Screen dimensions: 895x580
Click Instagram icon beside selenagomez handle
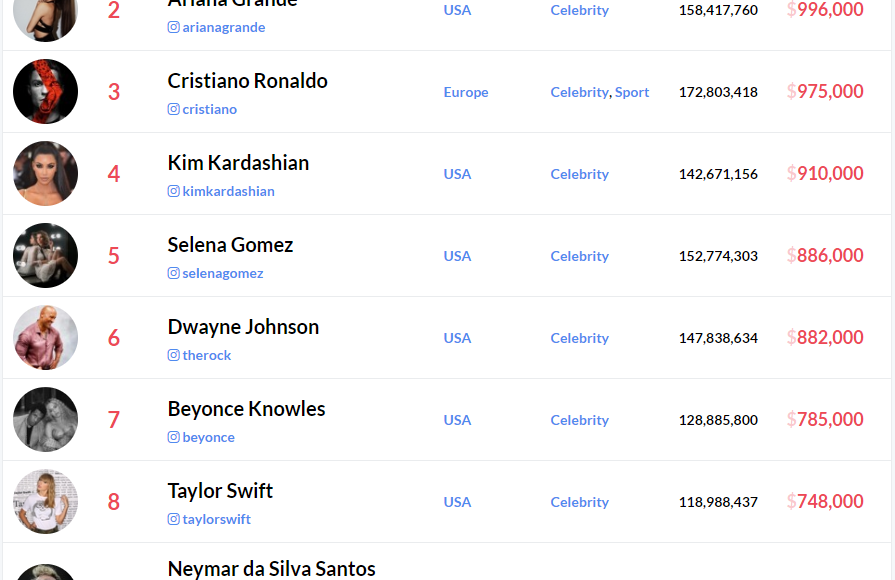(174, 273)
